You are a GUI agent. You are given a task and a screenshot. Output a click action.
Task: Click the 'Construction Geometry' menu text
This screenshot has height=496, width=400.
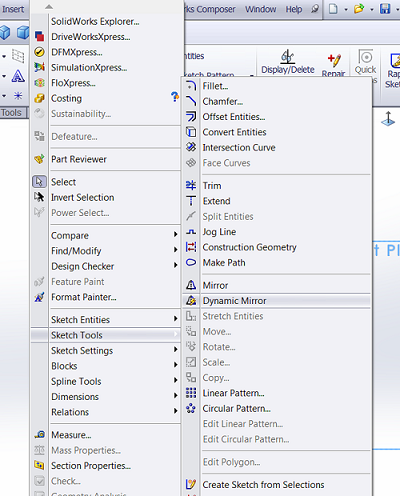point(249,247)
